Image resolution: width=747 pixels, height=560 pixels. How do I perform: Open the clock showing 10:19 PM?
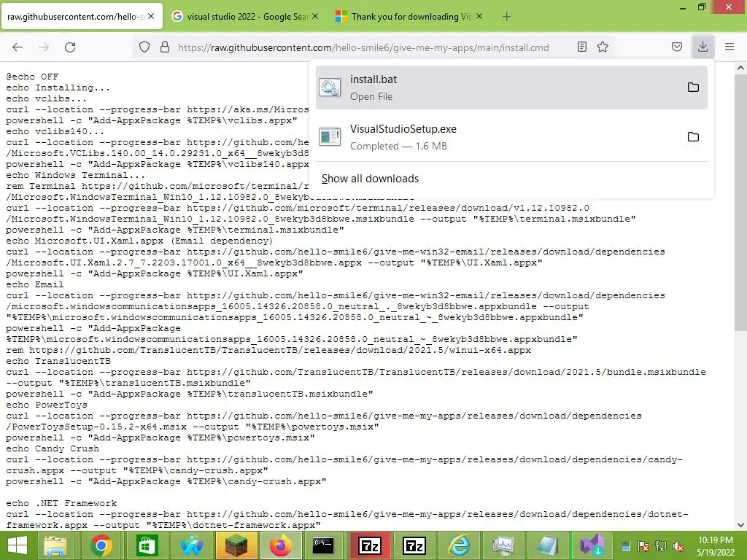point(716,546)
